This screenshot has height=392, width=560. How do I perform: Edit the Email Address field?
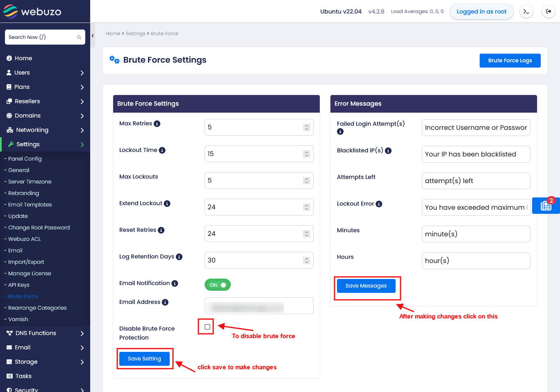click(259, 306)
